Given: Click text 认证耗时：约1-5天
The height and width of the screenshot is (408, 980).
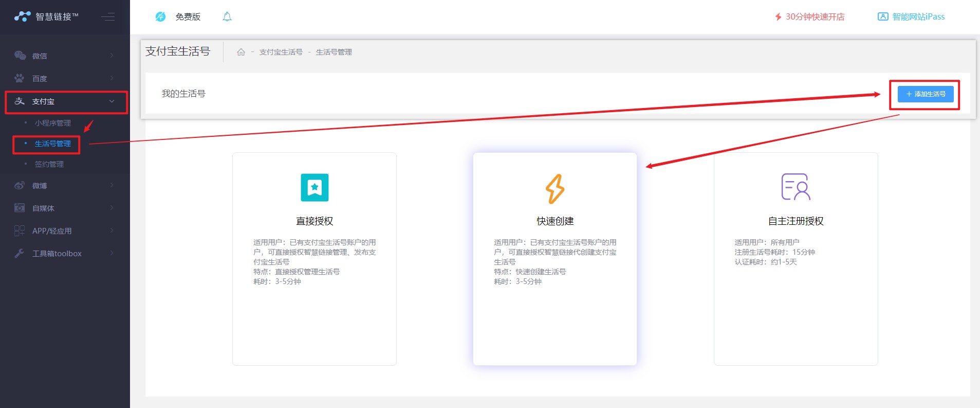Looking at the screenshot, I should [x=766, y=262].
